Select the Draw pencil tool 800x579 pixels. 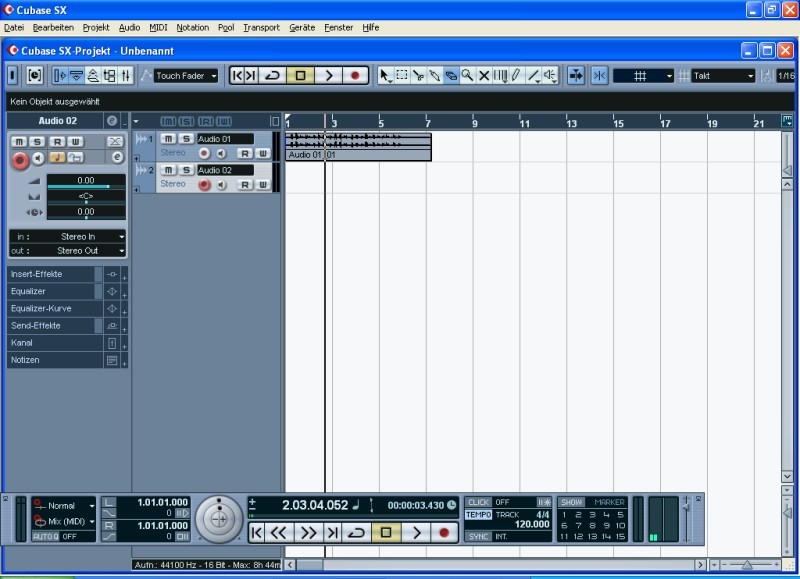[516, 76]
